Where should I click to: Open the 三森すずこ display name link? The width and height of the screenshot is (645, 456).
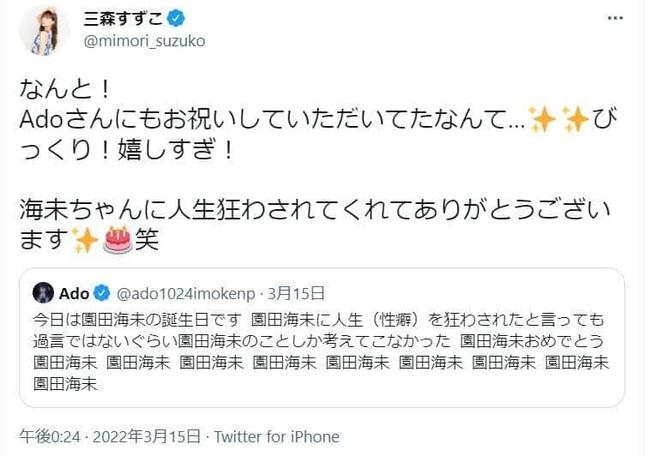pos(119,19)
